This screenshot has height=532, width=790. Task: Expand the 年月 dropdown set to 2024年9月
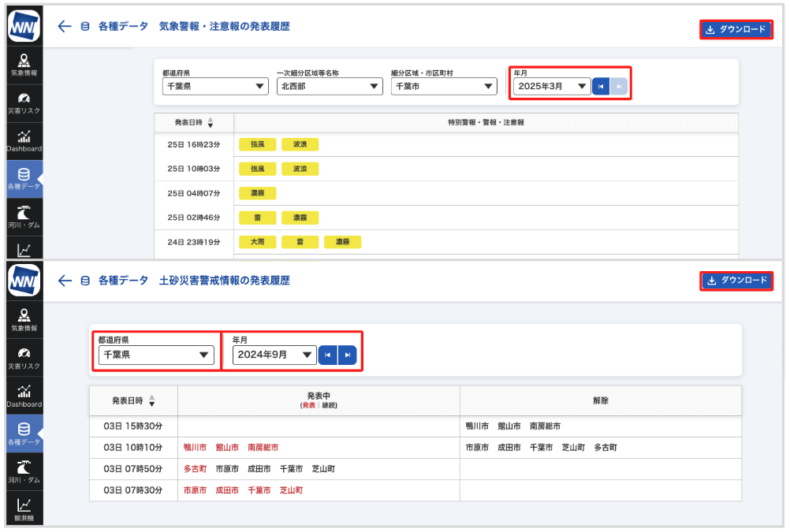pyautogui.click(x=274, y=355)
